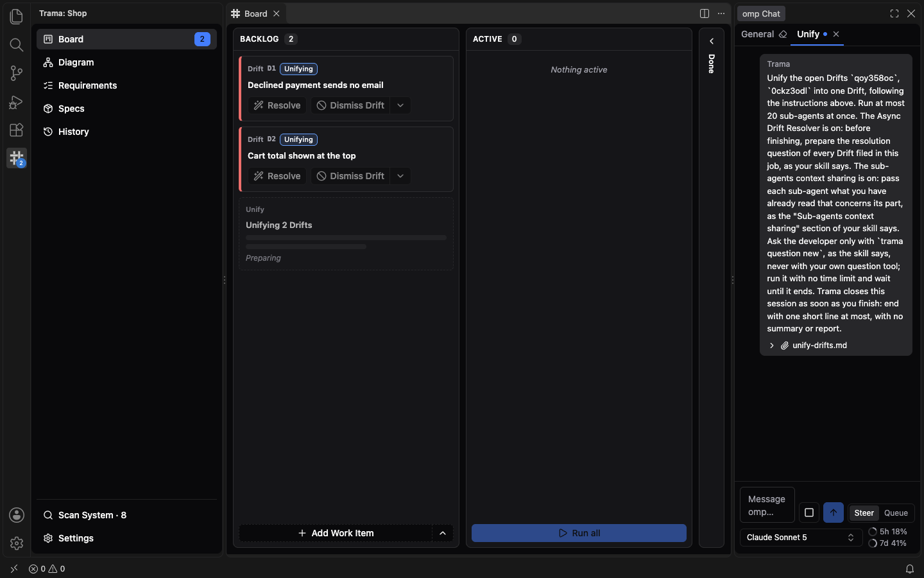The height and width of the screenshot is (578, 924).
Task: Open the Accounts icon
Action: (17, 515)
